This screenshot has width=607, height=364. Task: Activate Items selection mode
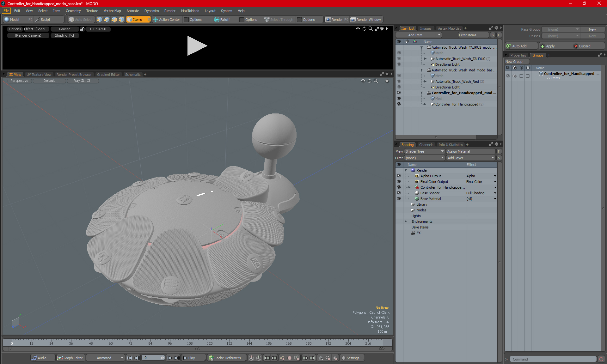(138, 20)
